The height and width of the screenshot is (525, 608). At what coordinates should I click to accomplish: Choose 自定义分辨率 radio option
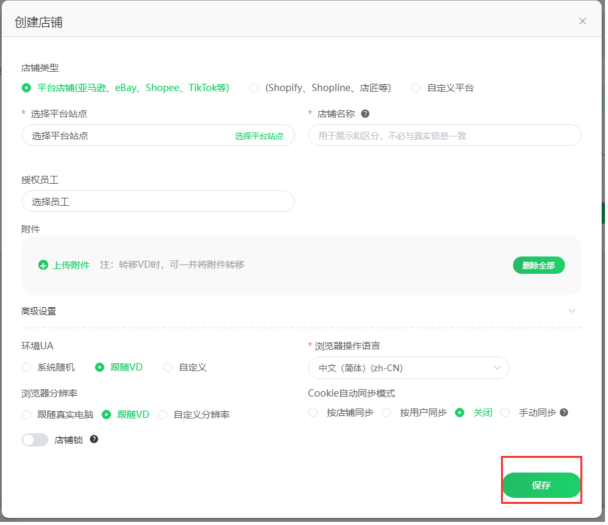(163, 416)
